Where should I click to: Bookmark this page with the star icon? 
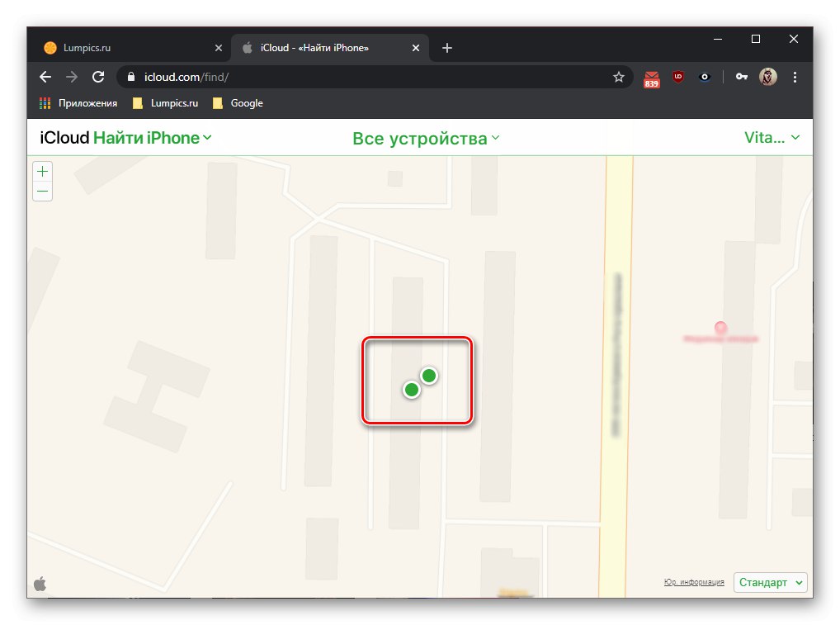(x=619, y=77)
